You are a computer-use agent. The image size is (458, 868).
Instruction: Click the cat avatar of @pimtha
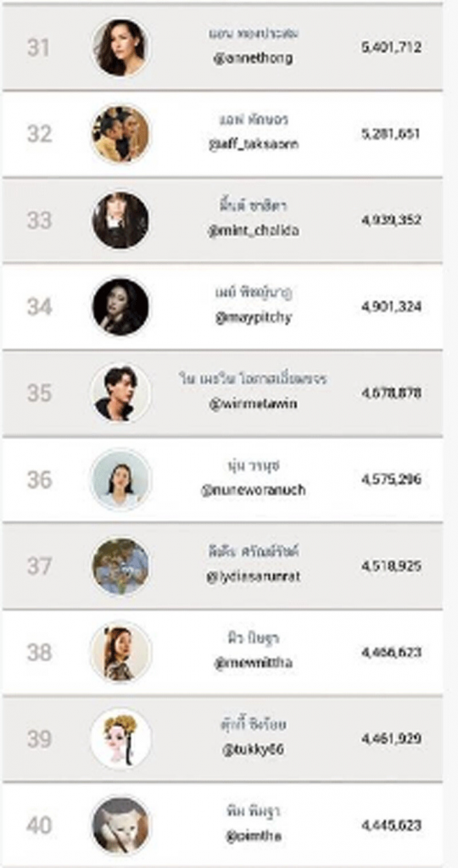120,826
